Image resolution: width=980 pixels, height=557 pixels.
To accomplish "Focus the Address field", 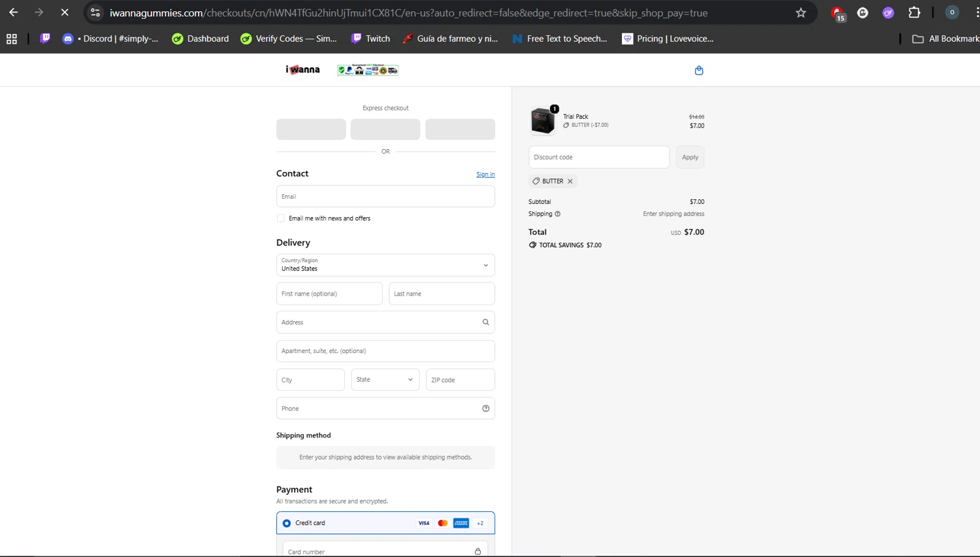I will pyautogui.click(x=385, y=322).
